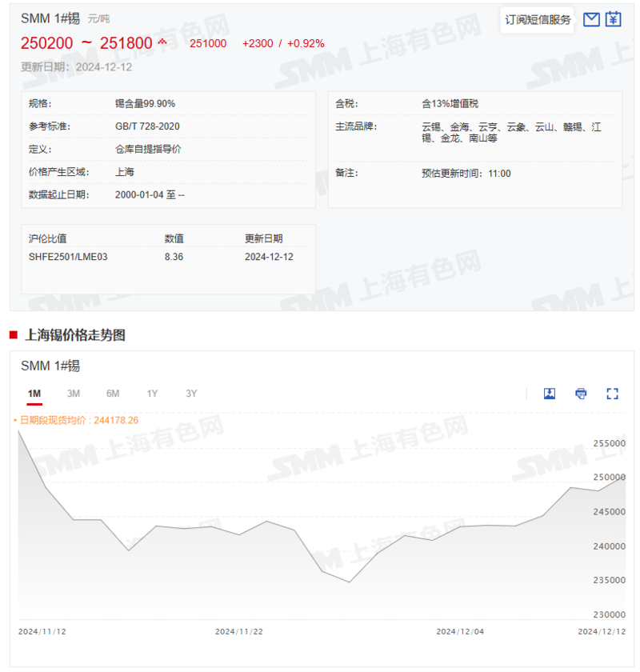Click the 2024/11/22 x-axis date label
This screenshot has height=672, width=640.
(238, 632)
